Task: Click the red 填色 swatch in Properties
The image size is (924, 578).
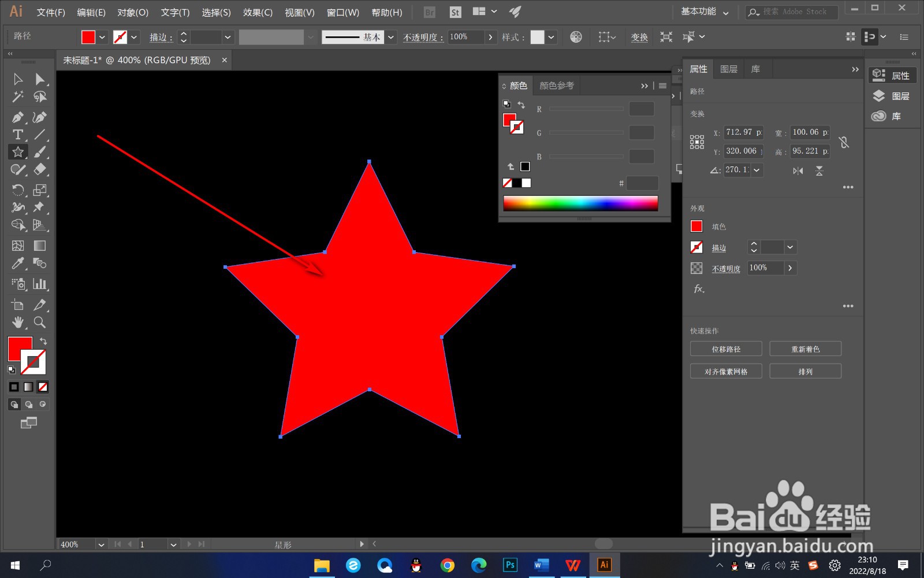Action: 696,227
